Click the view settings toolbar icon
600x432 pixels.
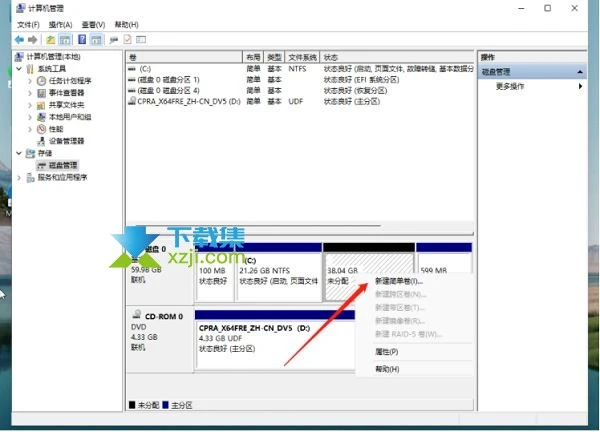tap(141, 39)
